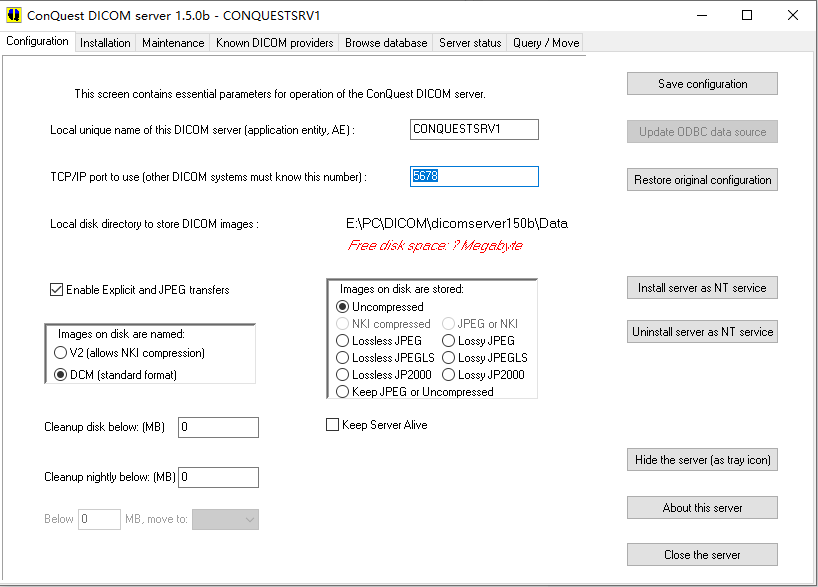
Task: Click Install server as NT service
Action: [x=702, y=287]
